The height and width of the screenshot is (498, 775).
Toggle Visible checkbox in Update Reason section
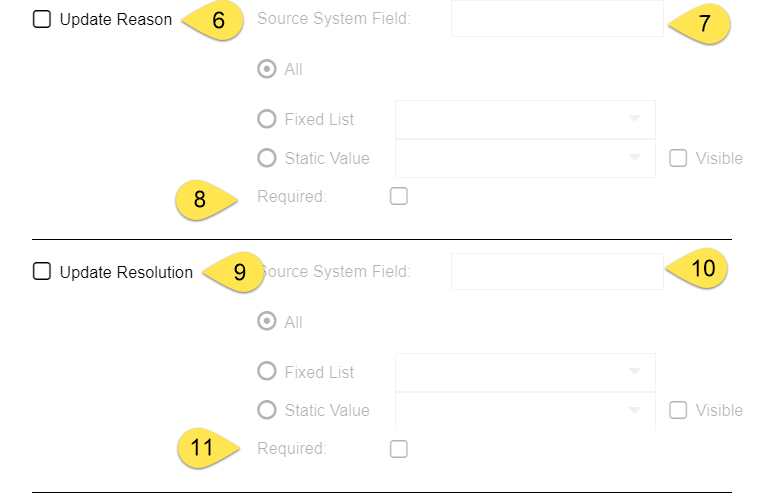(x=678, y=158)
